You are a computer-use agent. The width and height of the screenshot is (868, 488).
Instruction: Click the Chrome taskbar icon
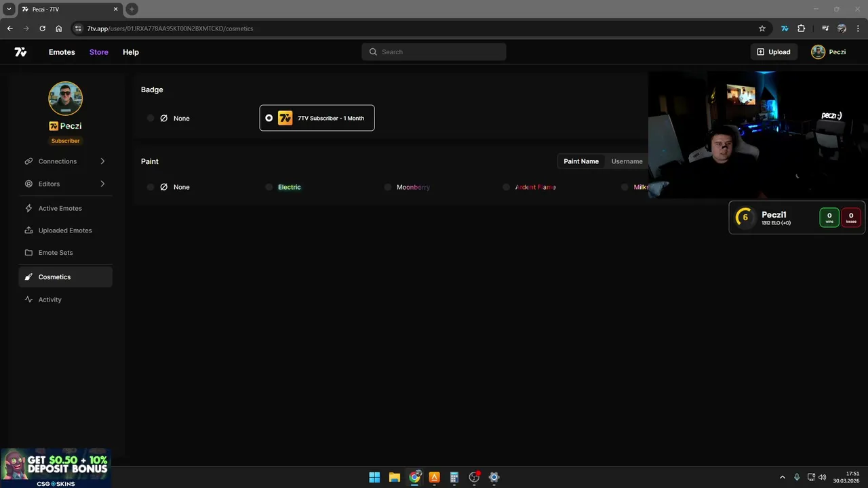coord(414,477)
